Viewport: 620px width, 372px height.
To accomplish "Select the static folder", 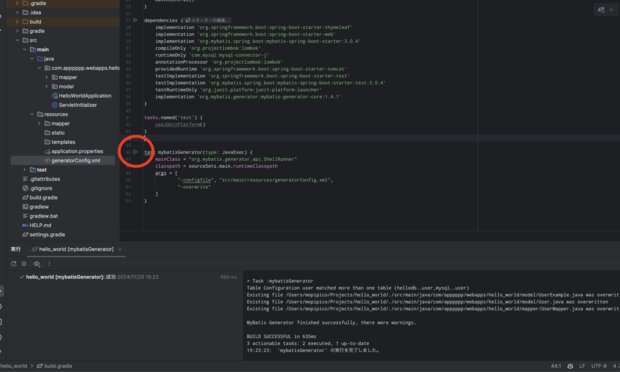I will 55,133.
